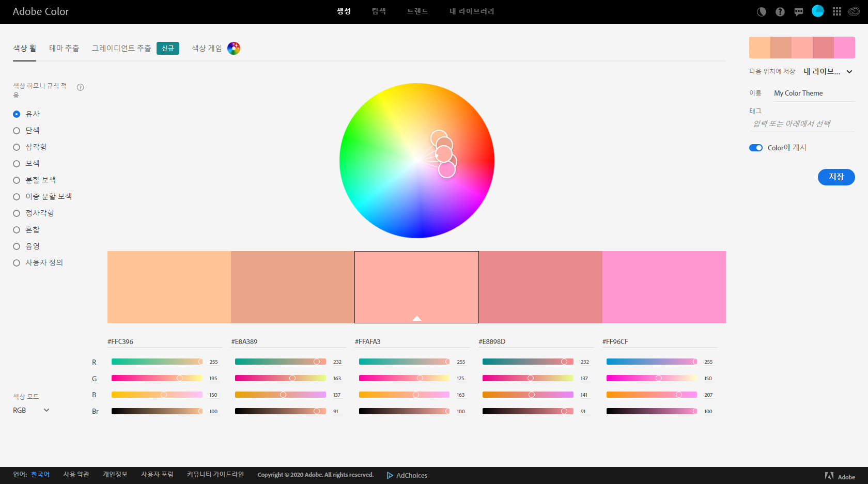
Task: Click the B value 207 field
Action: tap(709, 395)
